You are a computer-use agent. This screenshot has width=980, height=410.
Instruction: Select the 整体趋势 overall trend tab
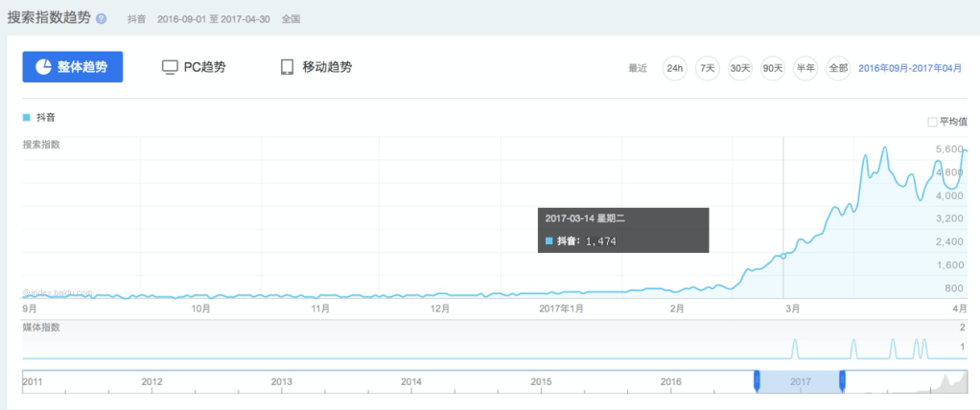[73, 67]
